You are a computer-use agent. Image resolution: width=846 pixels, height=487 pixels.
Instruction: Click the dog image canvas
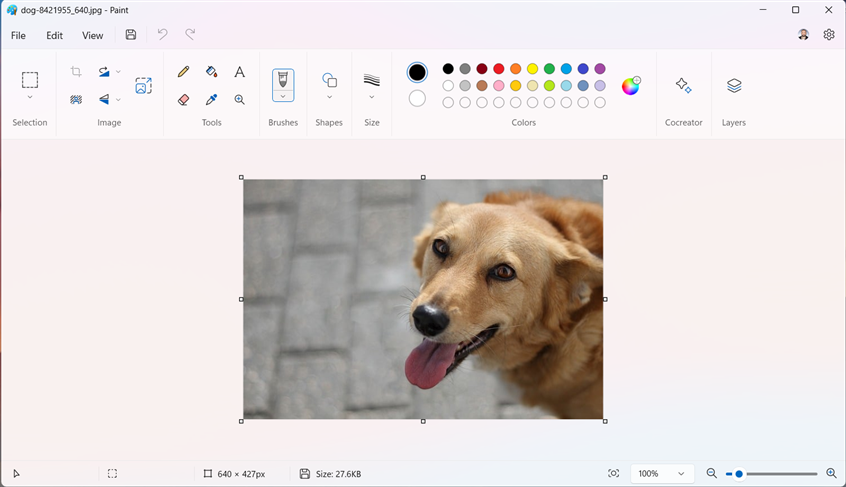click(x=423, y=299)
